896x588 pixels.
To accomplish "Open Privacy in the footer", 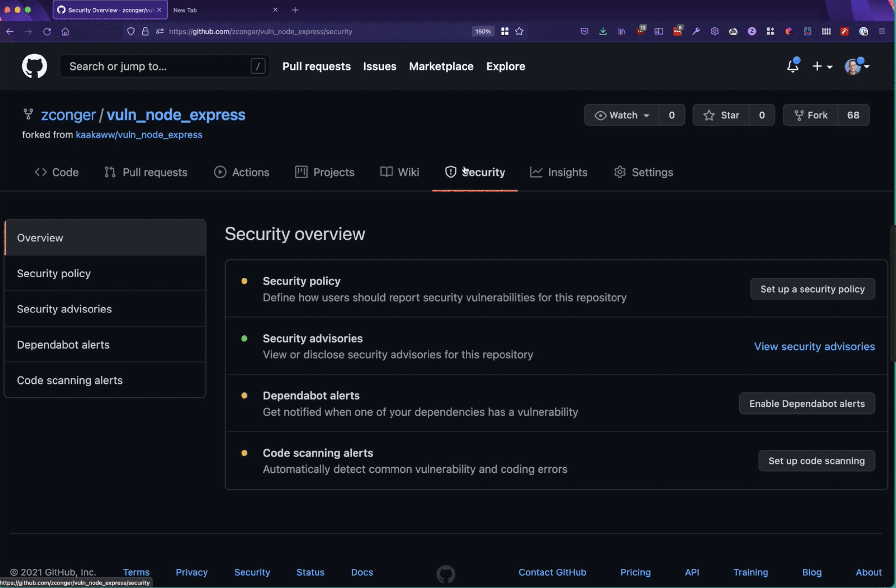I will coord(192,572).
